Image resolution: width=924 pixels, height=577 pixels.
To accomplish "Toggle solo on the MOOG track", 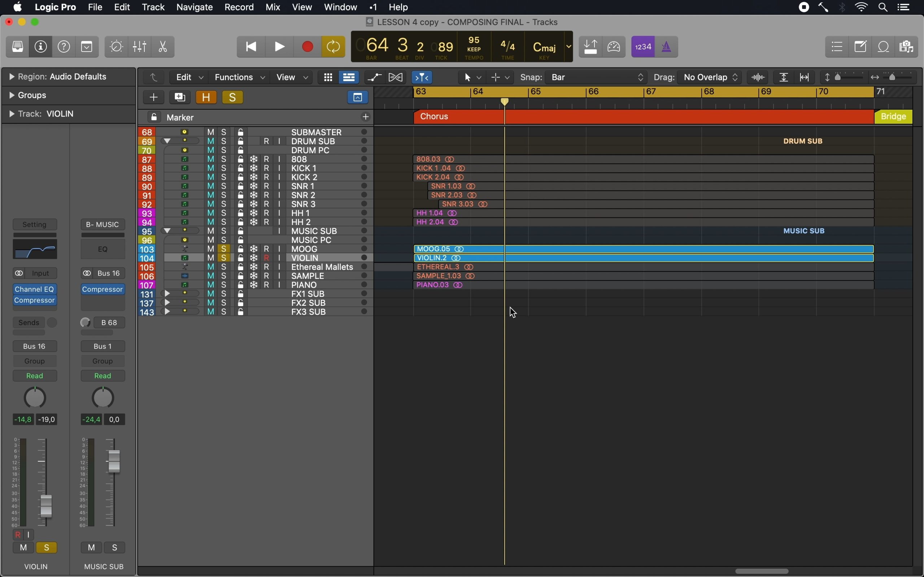I will (224, 249).
